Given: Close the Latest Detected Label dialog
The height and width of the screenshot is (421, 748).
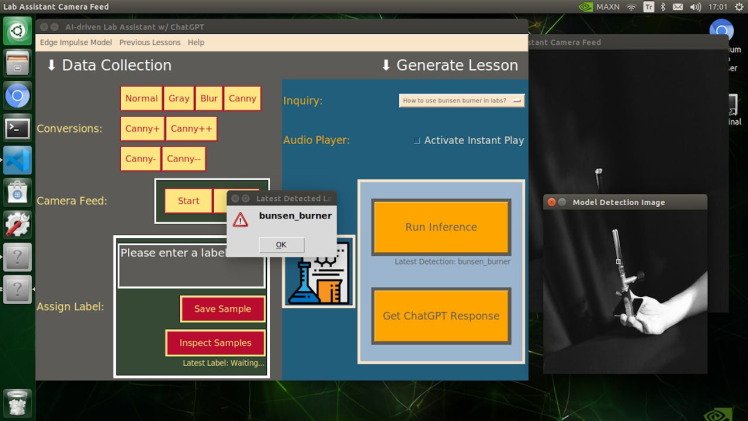Looking at the screenshot, I should 235,198.
